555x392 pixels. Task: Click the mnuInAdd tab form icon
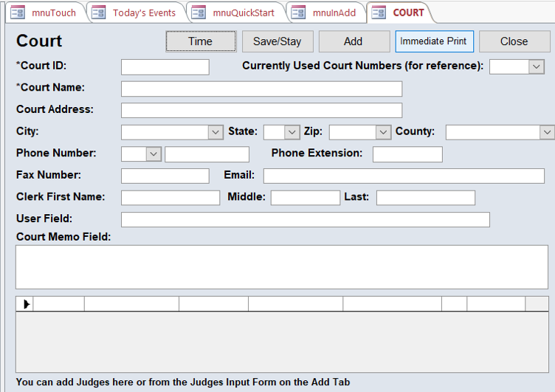click(x=298, y=13)
